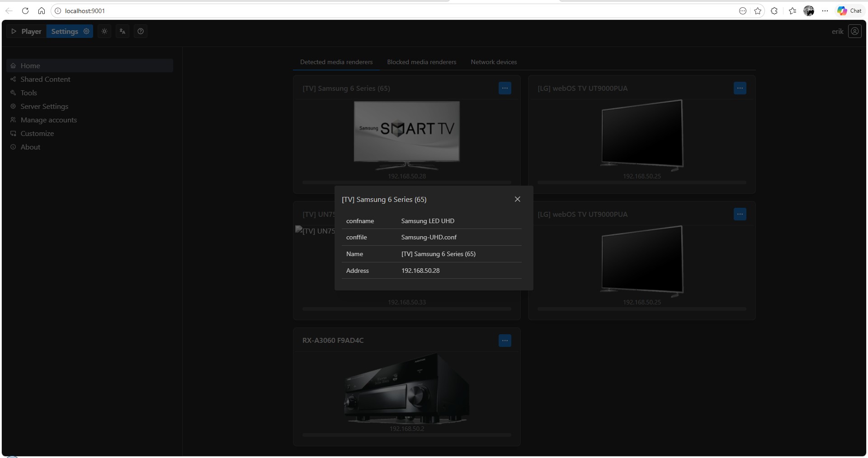Click the RX-A3060 receiver image

tap(407, 388)
